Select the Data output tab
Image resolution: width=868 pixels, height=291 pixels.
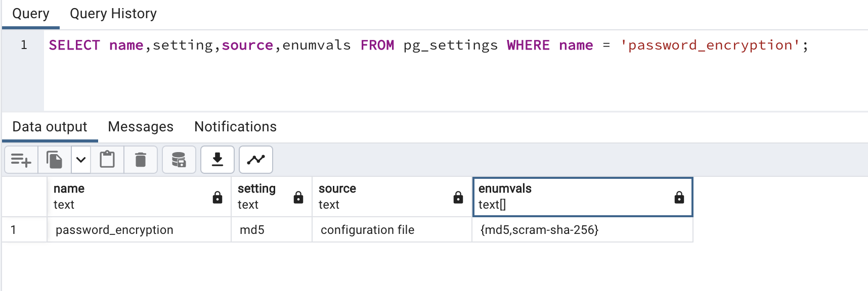[x=50, y=127]
